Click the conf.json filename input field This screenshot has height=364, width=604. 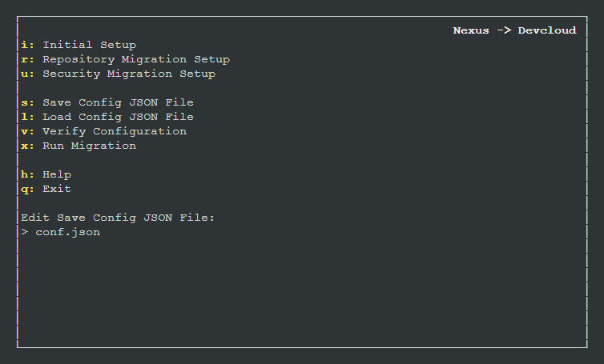point(68,233)
